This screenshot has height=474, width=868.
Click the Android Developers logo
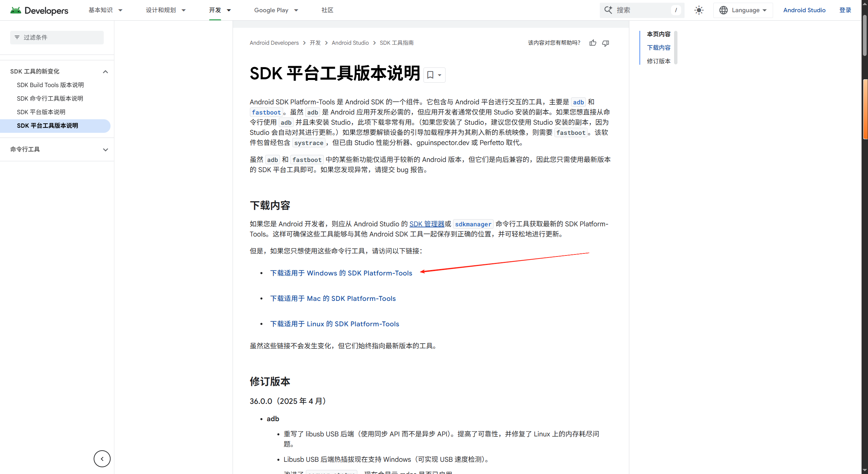point(39,10)
